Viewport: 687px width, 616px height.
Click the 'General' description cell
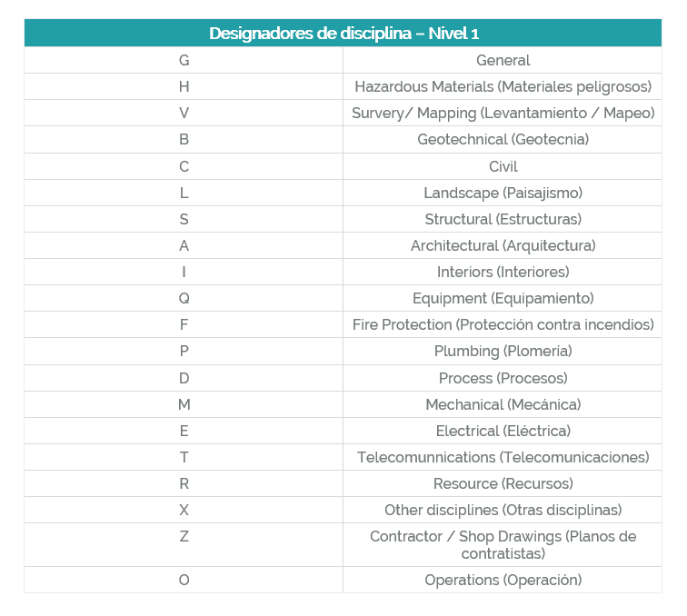click(x=503, y=61)
